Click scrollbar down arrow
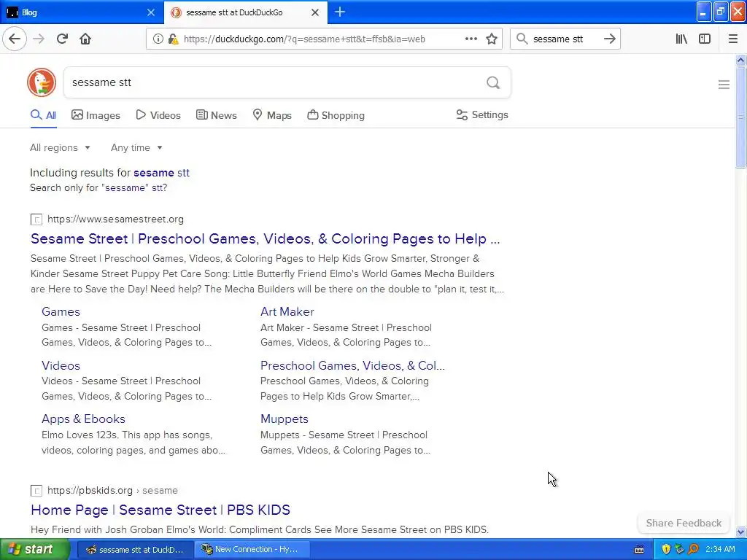This screenshot has height=560, width=747. point(741,532)
